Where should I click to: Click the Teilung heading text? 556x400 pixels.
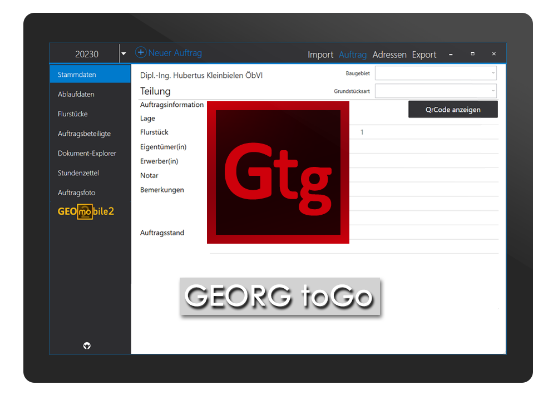tap(155, 91)
